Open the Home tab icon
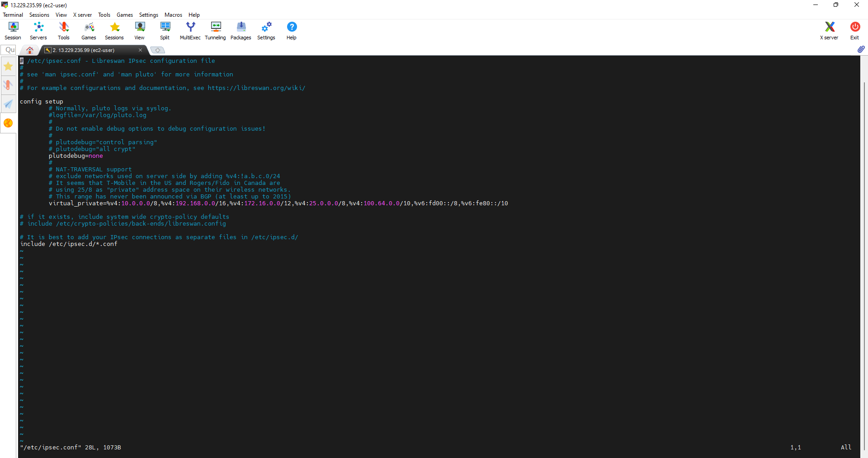 tap(30, 50)
